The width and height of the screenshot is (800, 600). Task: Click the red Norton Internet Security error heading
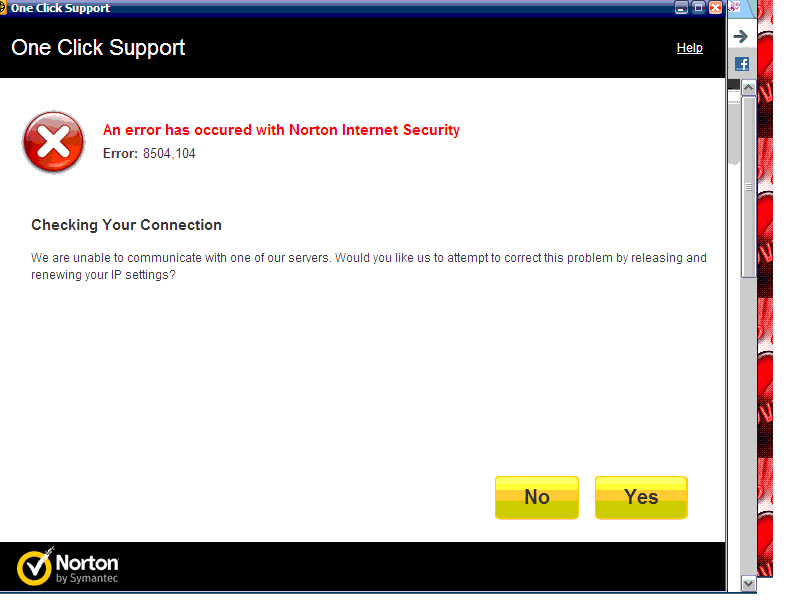(x=281, y=130)
